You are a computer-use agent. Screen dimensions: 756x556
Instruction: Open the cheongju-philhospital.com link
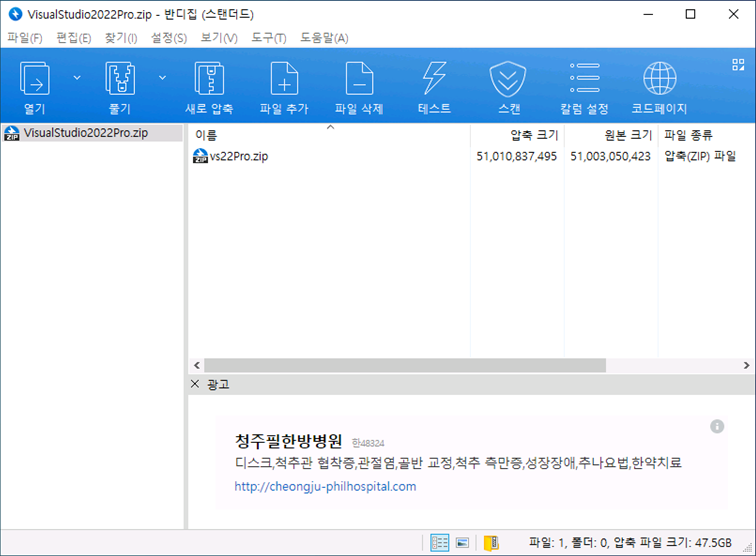click(325, 486)
